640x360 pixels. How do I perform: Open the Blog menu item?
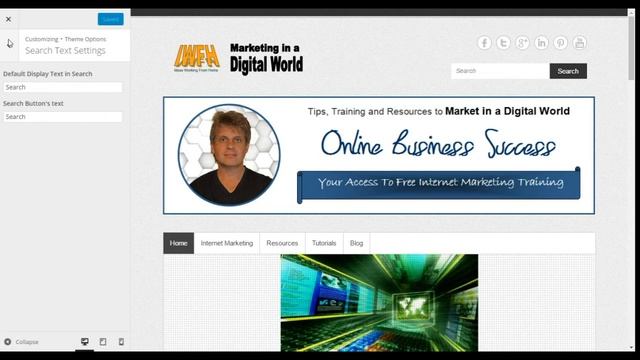(x=356, y=243)
